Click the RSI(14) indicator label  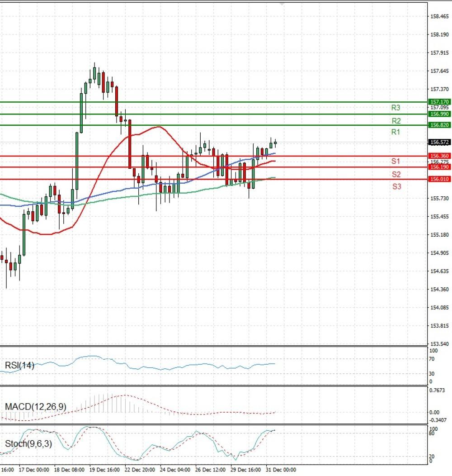click(19, 365)
